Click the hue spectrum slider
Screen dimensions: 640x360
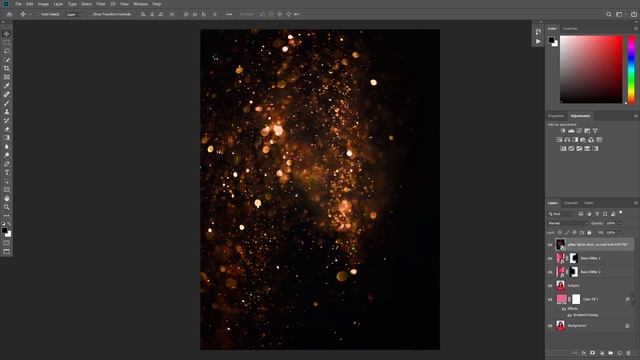(631, 69)
